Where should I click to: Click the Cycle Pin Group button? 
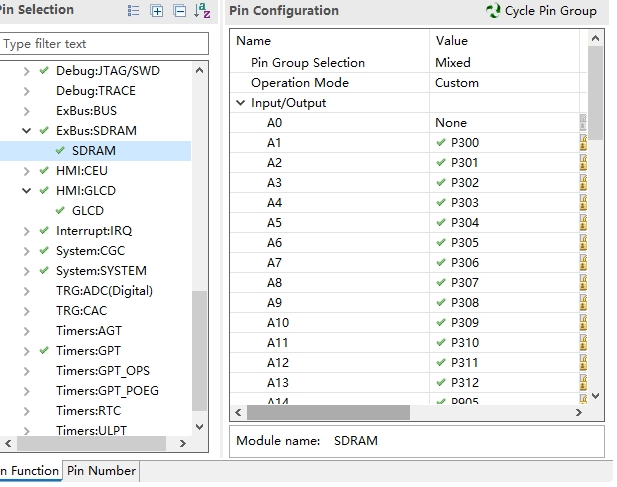(x=541, y=11)
